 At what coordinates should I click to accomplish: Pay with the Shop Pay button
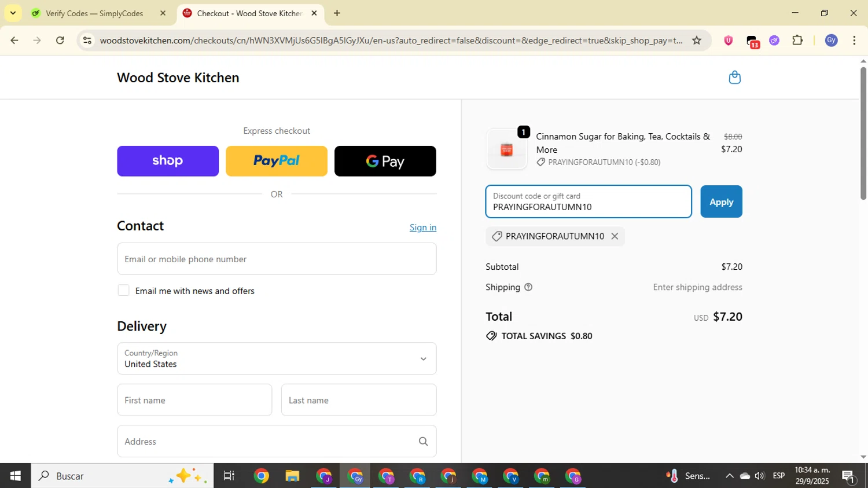tap(168, 161)
